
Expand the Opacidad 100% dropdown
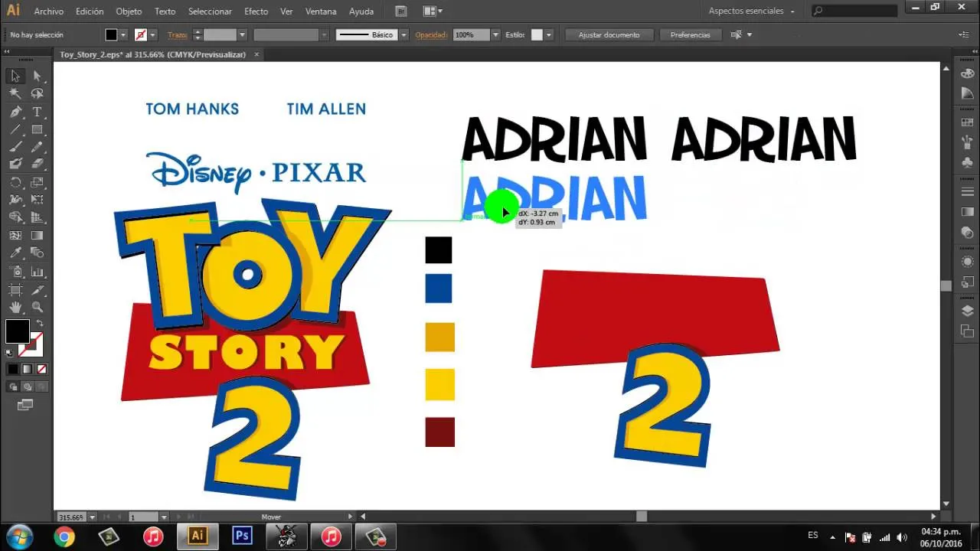(x=495, y=34)
